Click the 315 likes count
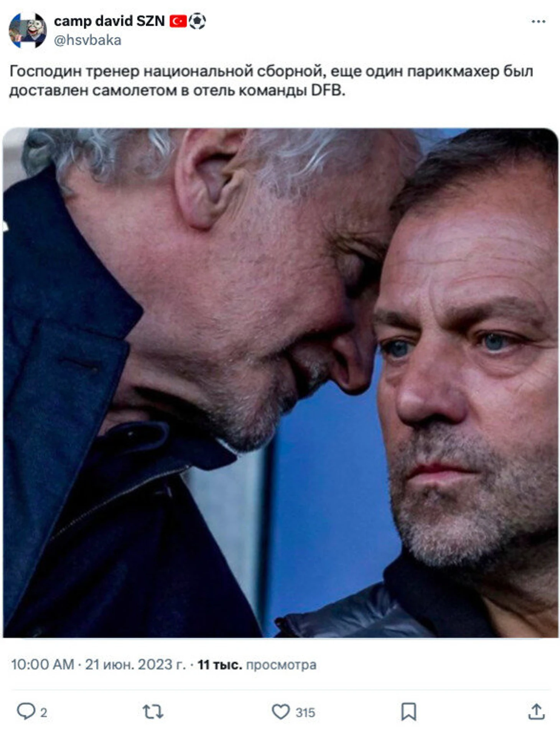560x730 pixels. [x=305, y=712]
